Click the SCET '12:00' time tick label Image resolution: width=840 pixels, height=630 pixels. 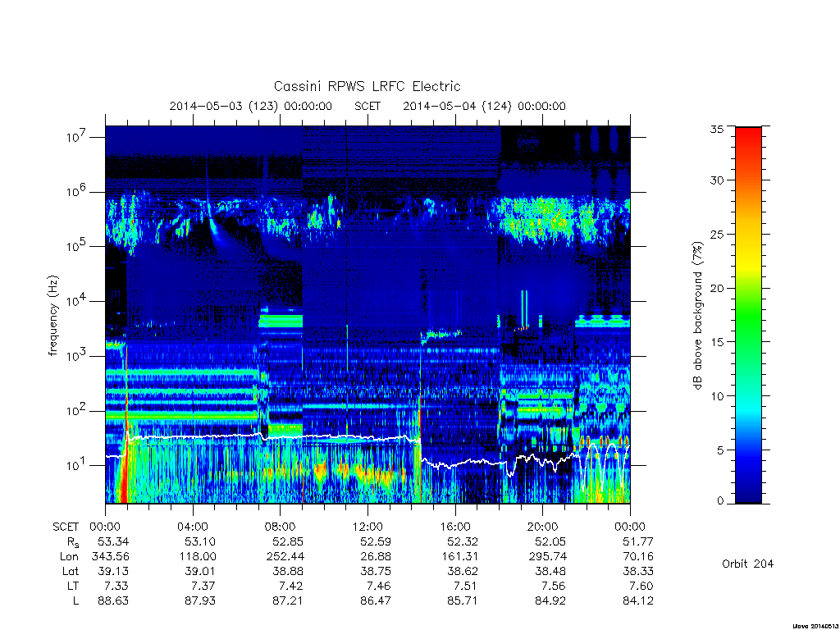[x=368, y=527]
